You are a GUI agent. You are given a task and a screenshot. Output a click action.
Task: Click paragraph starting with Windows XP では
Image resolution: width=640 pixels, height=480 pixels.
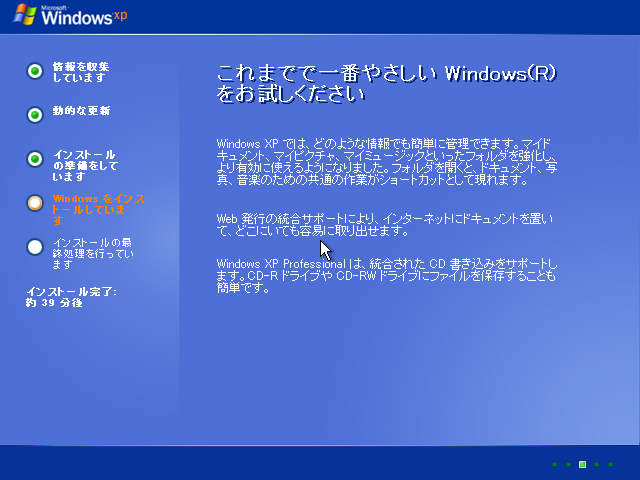pos(387,162)
